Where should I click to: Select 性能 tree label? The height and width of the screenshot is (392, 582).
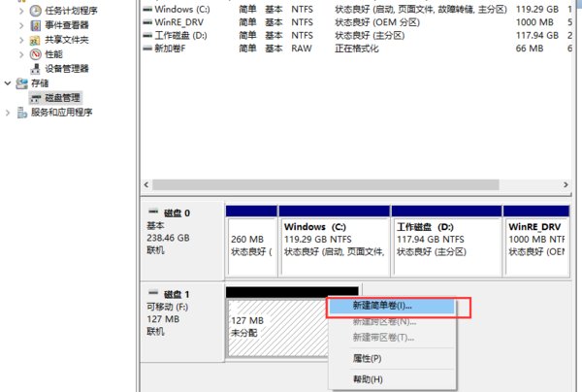point(53,54)
